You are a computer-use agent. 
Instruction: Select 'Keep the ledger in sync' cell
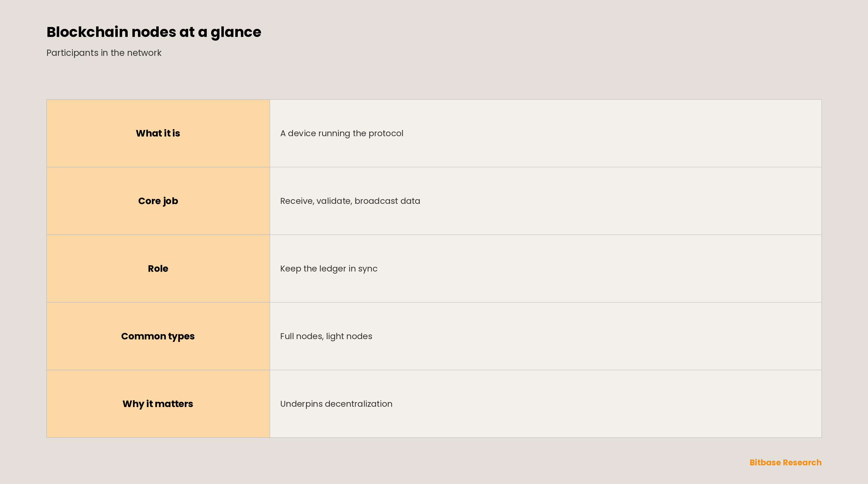coord(546,268)
